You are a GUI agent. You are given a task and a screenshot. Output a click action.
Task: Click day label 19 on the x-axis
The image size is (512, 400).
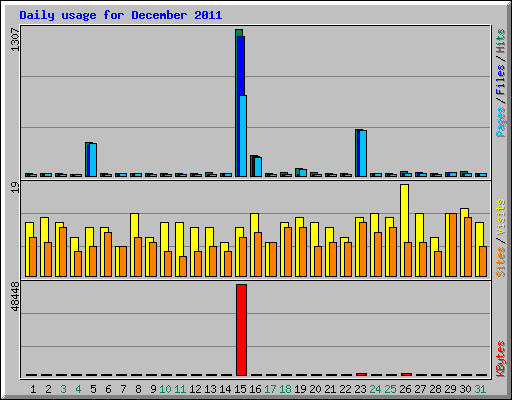(x=300, y=389)
